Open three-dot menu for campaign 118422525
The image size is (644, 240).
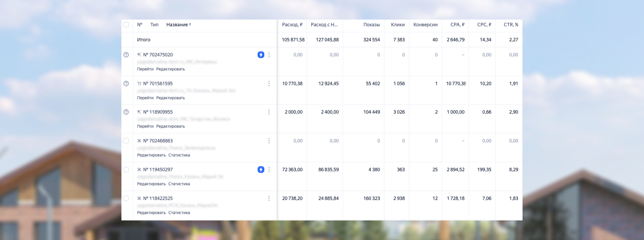click(269, 198)
